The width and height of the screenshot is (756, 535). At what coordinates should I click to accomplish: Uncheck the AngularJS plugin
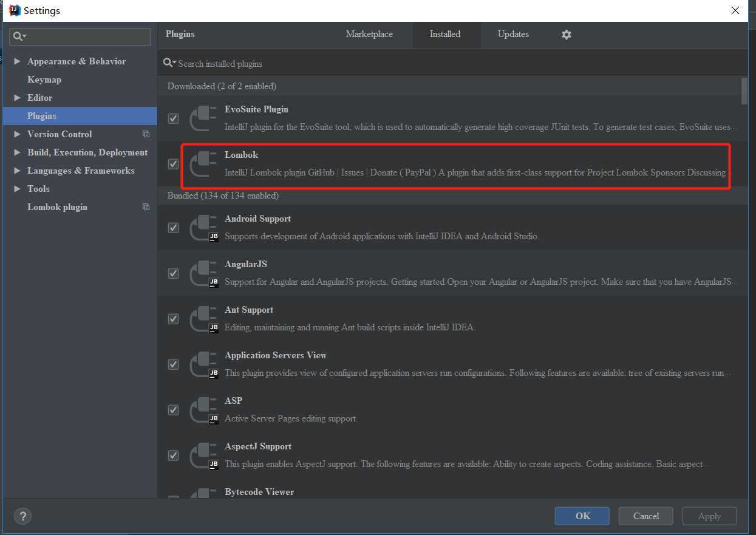click(x=174, y=273)
